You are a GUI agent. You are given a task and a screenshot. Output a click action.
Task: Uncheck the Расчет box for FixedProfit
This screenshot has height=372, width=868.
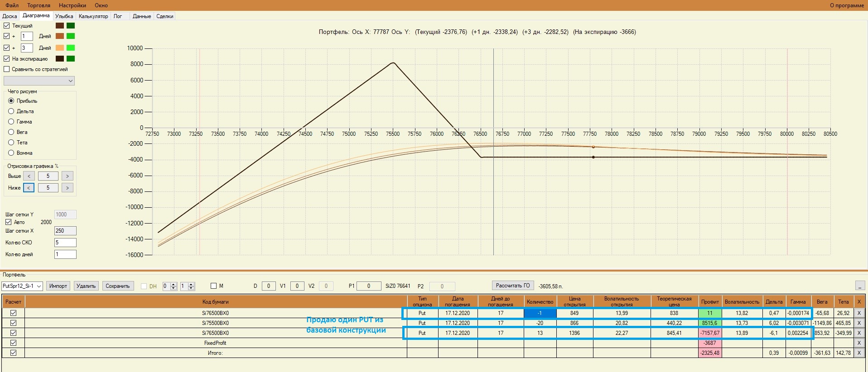[x=13, y=343]
